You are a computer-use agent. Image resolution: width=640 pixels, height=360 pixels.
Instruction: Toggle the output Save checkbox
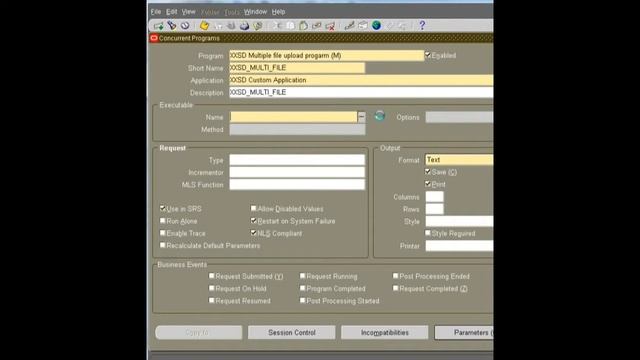click(428, 171)
